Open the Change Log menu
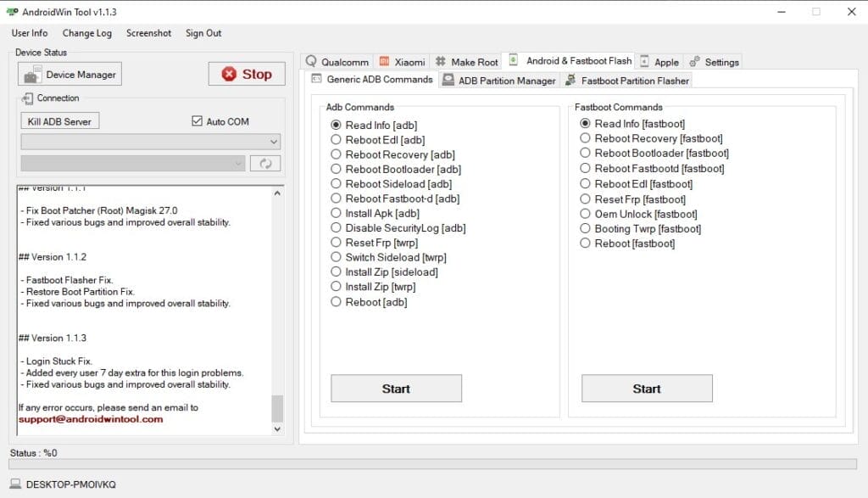The height and width of the screenshot is (498, 868). (x=87, y=33)
